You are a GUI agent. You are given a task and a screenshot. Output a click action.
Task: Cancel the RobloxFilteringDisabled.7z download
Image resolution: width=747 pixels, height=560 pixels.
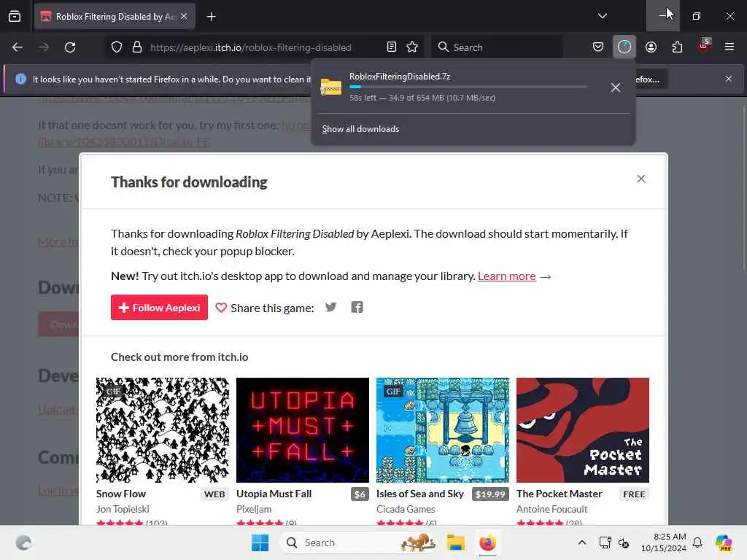(x=616, y=87)
